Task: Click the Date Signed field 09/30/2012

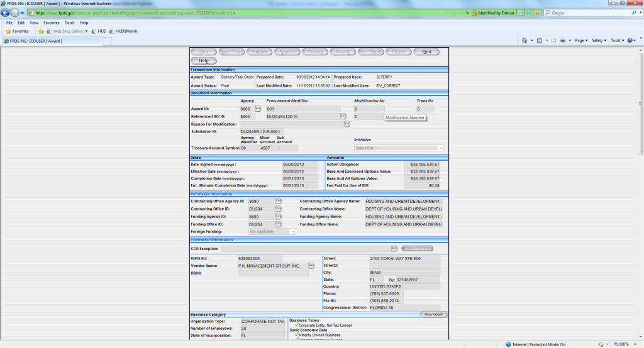Action: click(300, 165)
